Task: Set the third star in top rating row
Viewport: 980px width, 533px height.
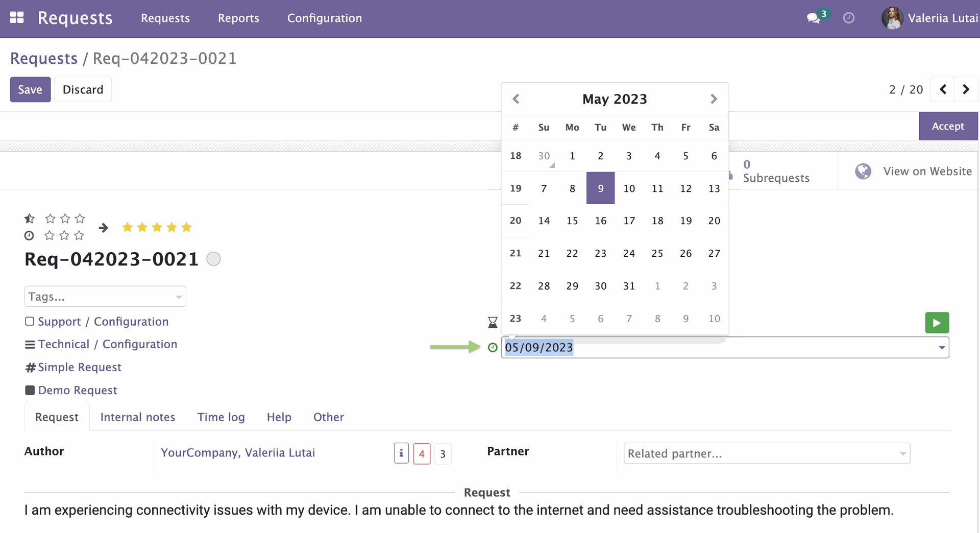Action: (x=80, y=219)
